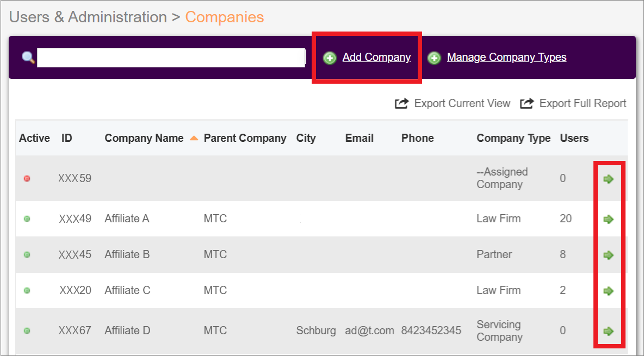
Task: Click the Export Full Report icon
Action: tap(527, 103)
